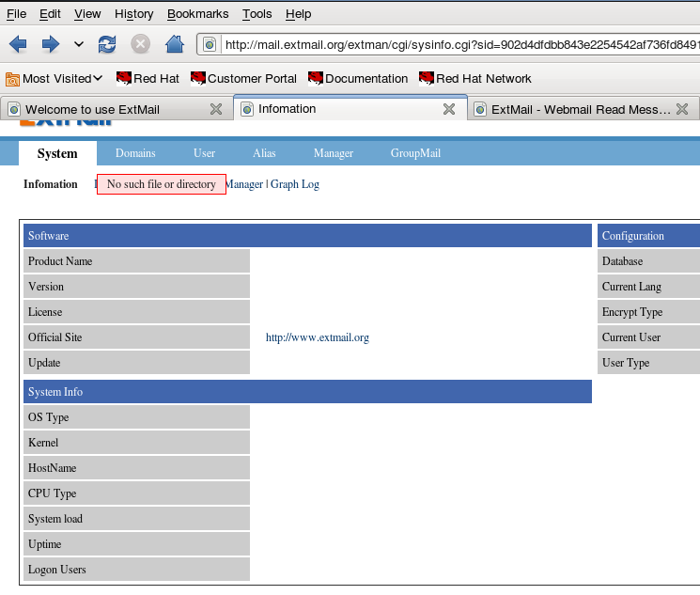The height and width of the screenshot is (595, 700).
Task: Click the Software section header
Action: point(307,235)
